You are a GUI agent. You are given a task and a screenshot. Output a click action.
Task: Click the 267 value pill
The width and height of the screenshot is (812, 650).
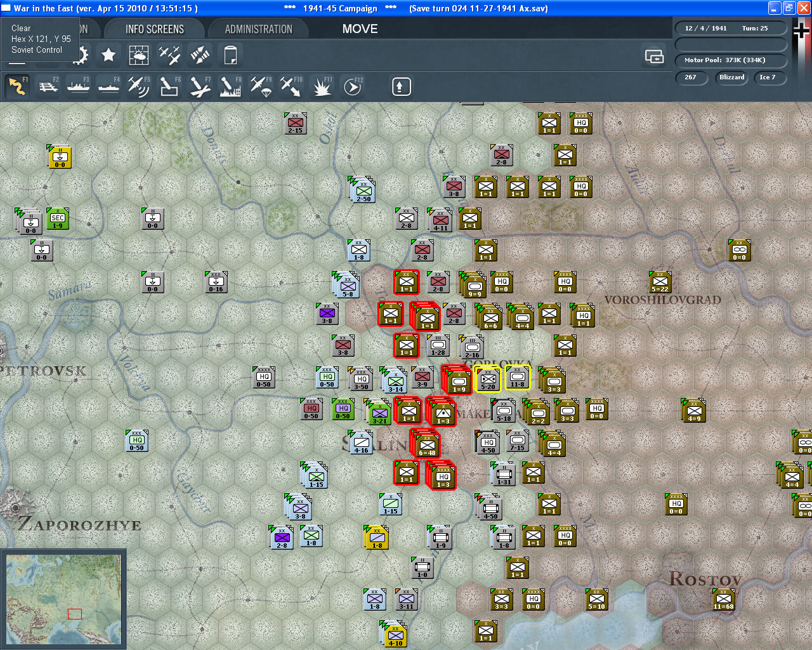point(691,77)
